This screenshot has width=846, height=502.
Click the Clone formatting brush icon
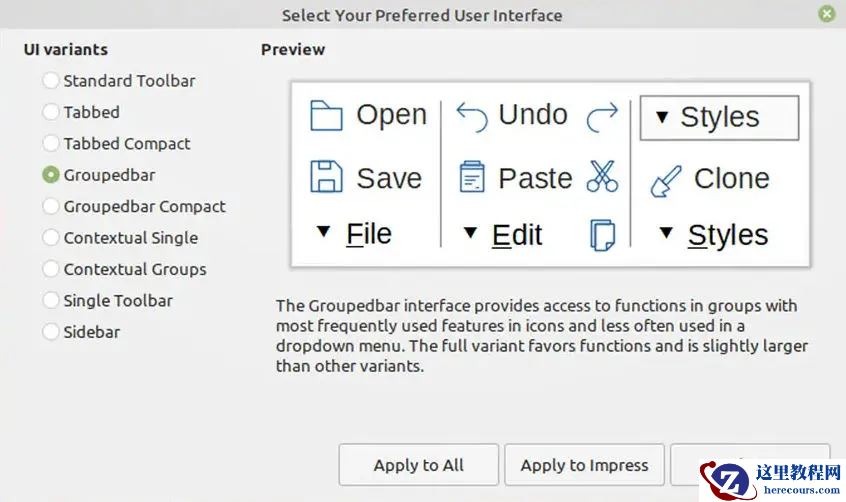click(666, 180)
